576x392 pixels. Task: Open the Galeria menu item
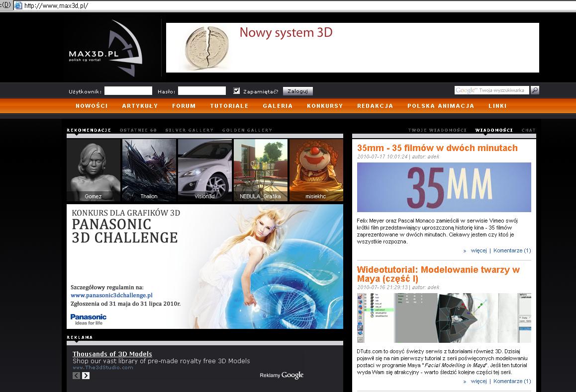(x=278, y=106)
